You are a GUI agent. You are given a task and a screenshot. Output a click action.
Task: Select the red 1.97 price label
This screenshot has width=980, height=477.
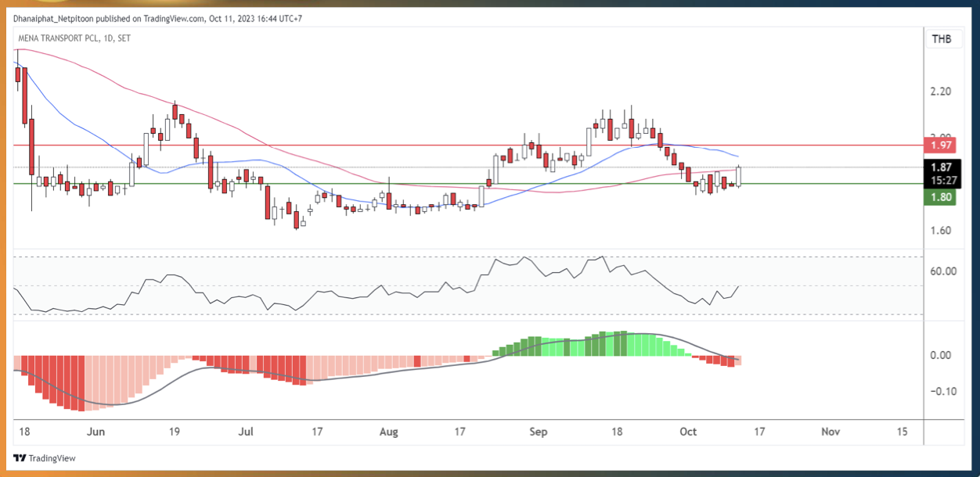tap(942, 145)
